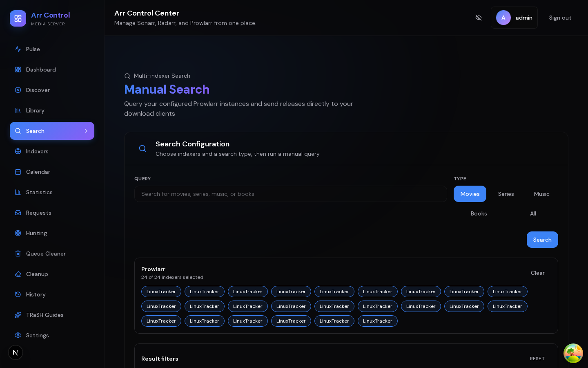Click the Settings gear icon
588x368 pixels.
coord(18,335)
